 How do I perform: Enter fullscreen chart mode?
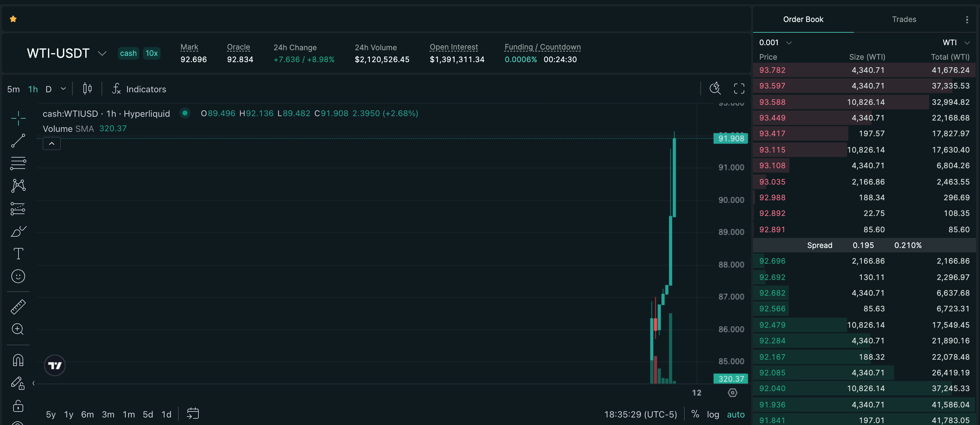(739, 89)
